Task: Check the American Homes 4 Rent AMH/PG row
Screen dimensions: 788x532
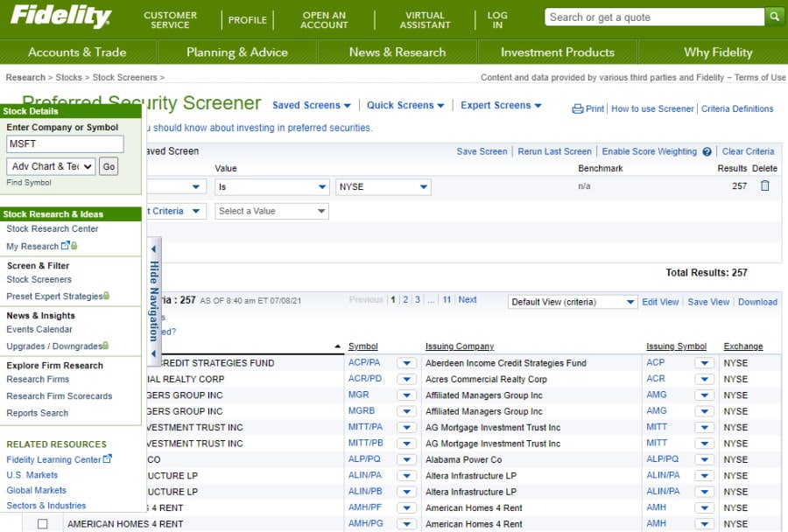Action: click(43, 523)
